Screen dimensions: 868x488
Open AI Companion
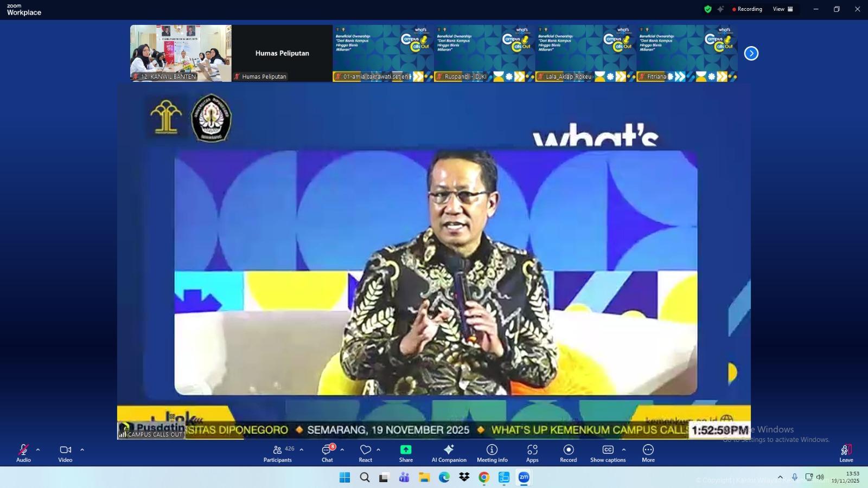[x=449, y=453]
